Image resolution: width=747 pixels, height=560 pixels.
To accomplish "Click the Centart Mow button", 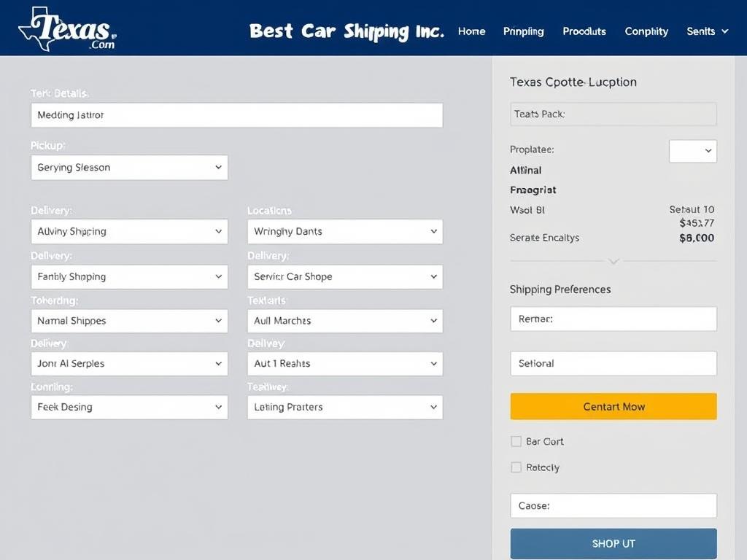I will [x=613, y=406].
